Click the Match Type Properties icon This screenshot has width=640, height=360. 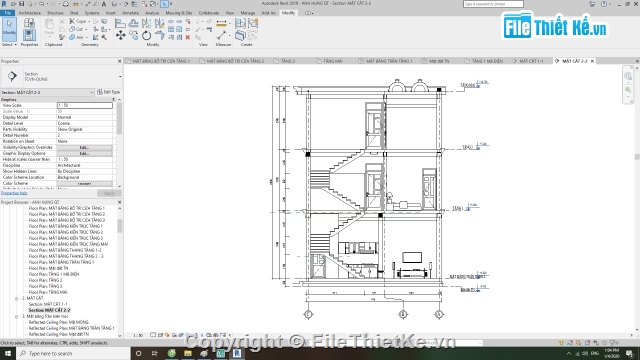[x=62, y=37]
